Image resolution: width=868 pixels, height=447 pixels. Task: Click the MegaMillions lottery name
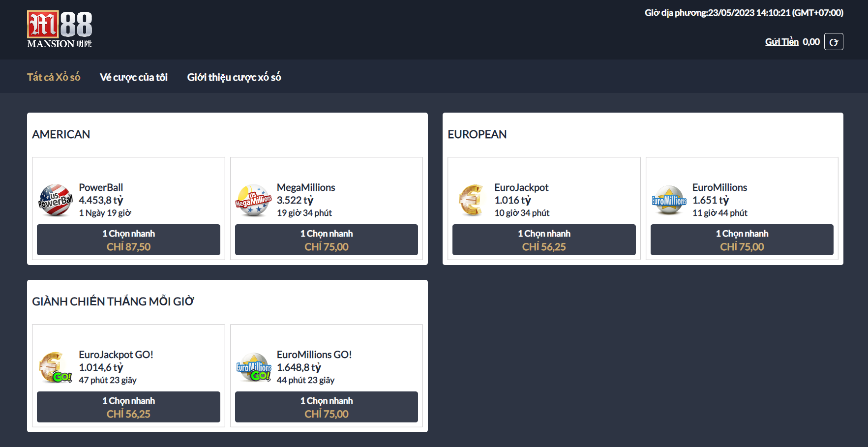(x=306, y=187)
